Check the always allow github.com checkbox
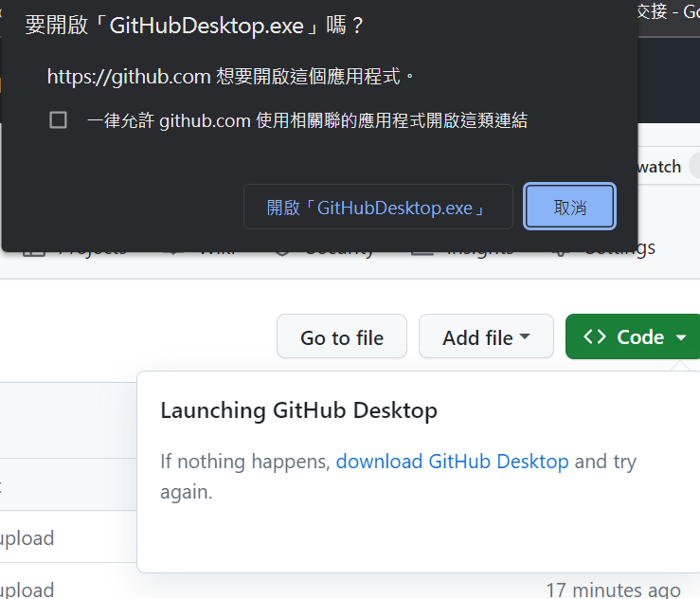Viewport: 700px width, 599px height. (58, 120)
